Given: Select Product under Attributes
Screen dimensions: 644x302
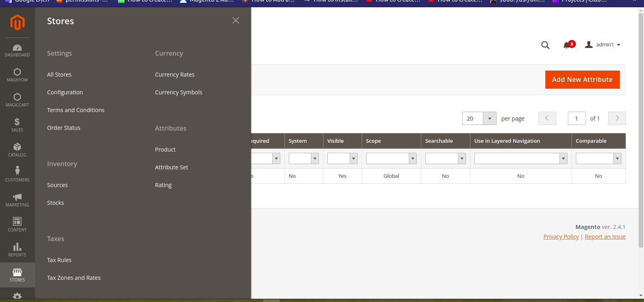Looking at the screenshot, I should (x=165, y=150).
